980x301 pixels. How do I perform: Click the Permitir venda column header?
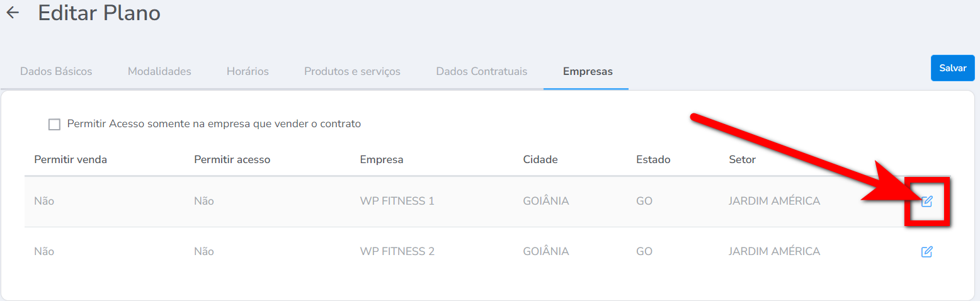pos(71,159)
